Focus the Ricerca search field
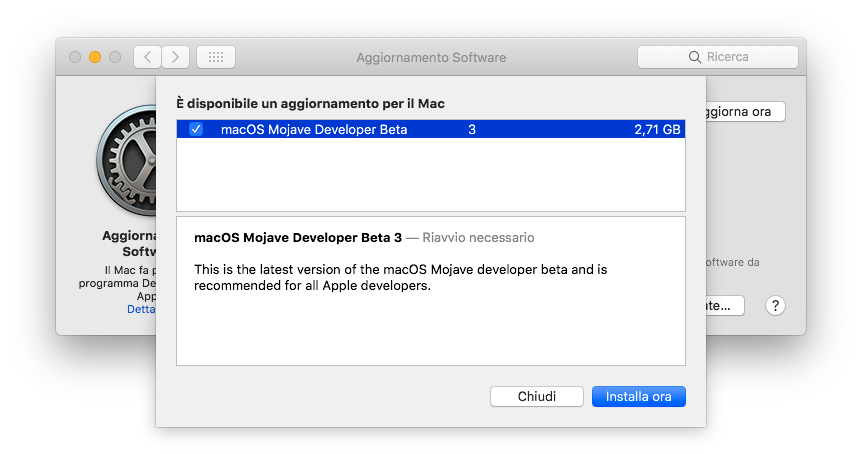This screenshot has height=454, width=862. [x=717, y=57]
